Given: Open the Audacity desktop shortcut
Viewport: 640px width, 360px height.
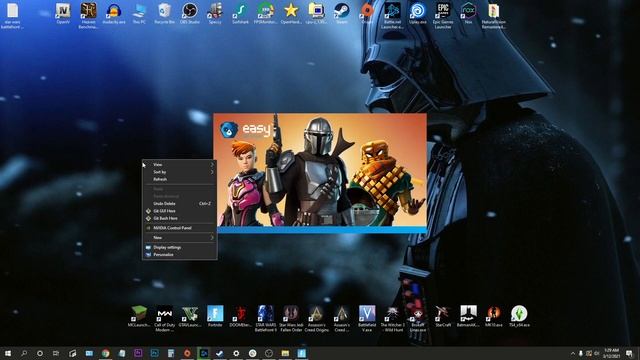Looking at the screenshot, I should (113, 14).
